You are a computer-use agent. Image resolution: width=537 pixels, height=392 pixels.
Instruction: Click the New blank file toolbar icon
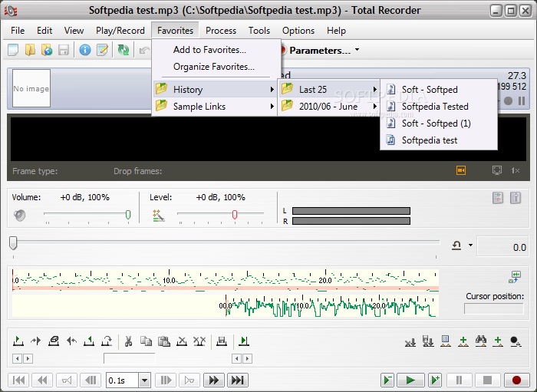[13, 50]
